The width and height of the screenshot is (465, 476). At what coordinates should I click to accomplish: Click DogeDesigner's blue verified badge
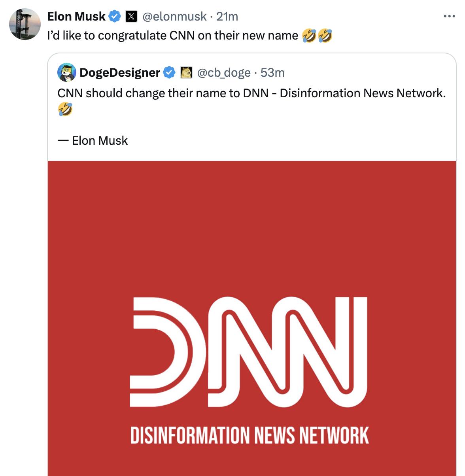pyautogui.click(x=169, y=72)
